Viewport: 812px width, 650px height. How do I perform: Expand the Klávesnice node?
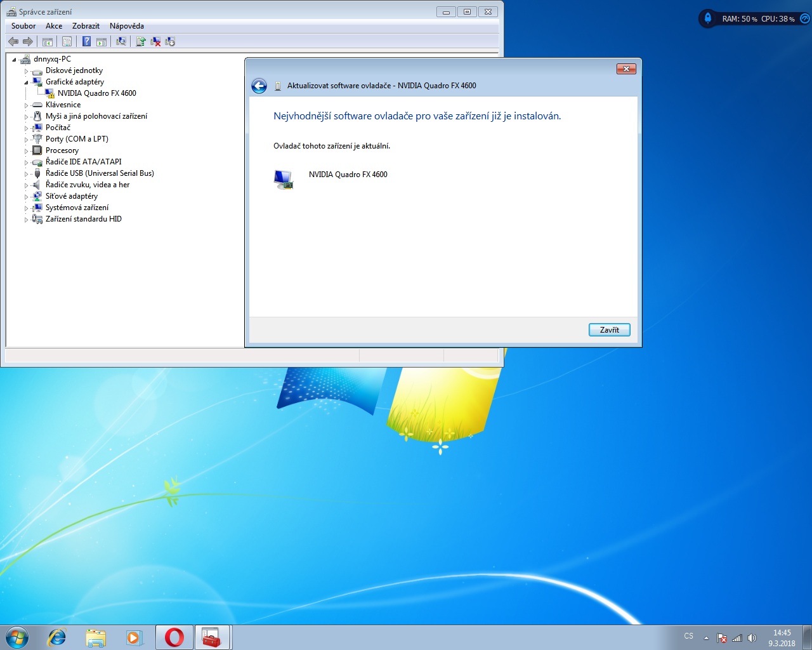click(x=26, y=105)
